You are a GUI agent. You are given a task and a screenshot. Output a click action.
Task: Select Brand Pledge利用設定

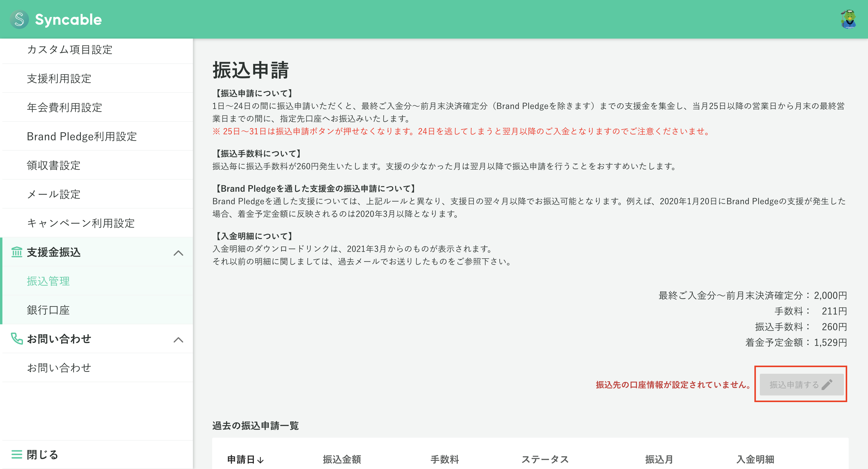coord(82,136)
